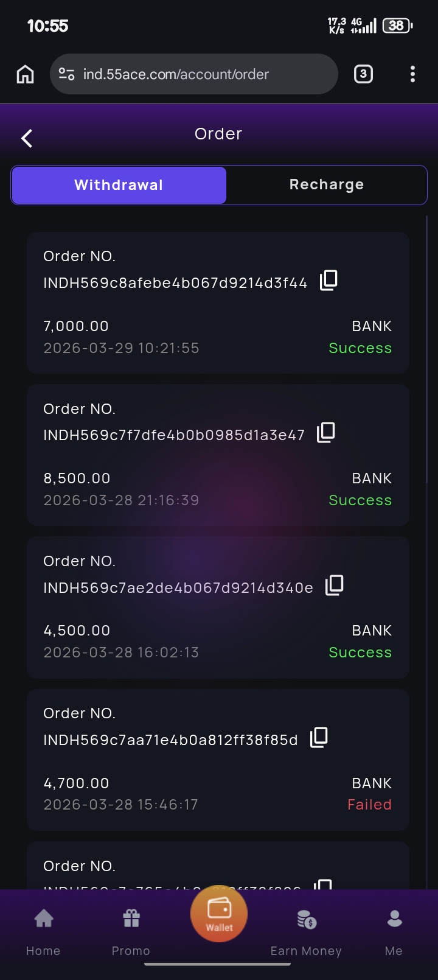Open the Wallet from bottom bar
The image size is (438, 980).
[219, 913]
